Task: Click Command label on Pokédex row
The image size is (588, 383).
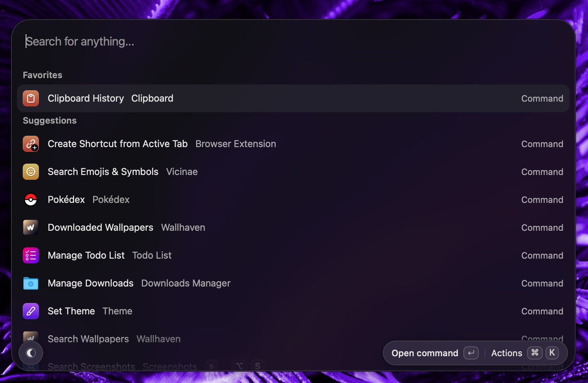Action: click(x=542, y=200)
